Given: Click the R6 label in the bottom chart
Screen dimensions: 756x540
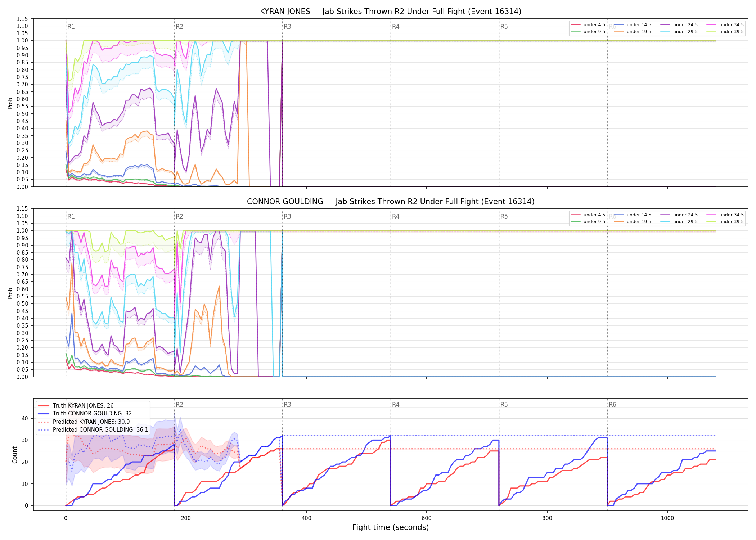Looking at the screenshot, I should point(612,405).
